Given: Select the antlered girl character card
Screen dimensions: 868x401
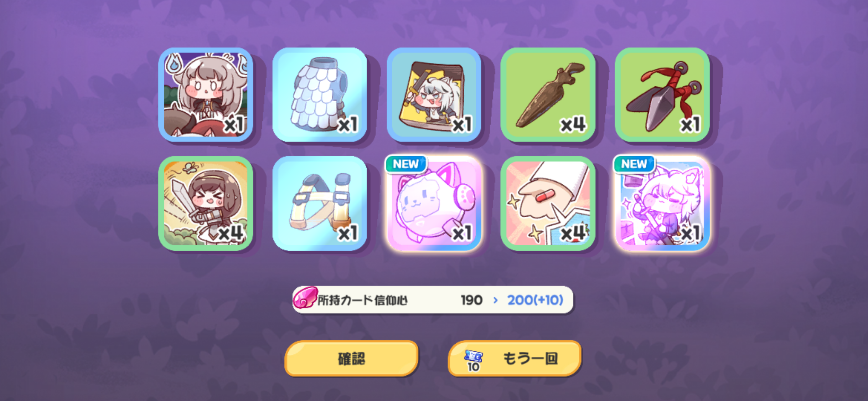Looking at the screenshot, I should pyautogui.click(x=206, y=95).
